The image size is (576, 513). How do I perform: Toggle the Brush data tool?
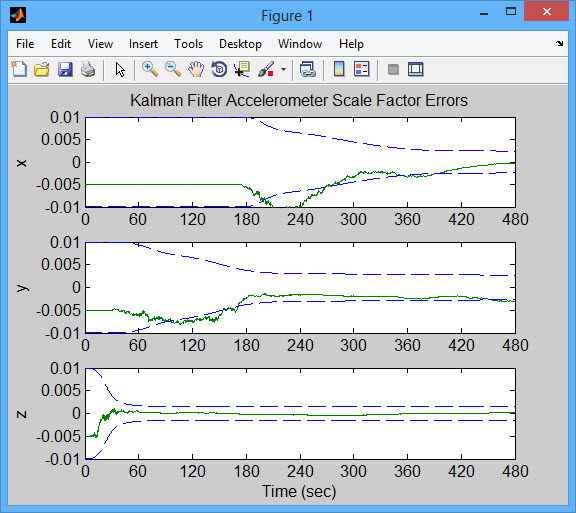click(x=266, y=69)
